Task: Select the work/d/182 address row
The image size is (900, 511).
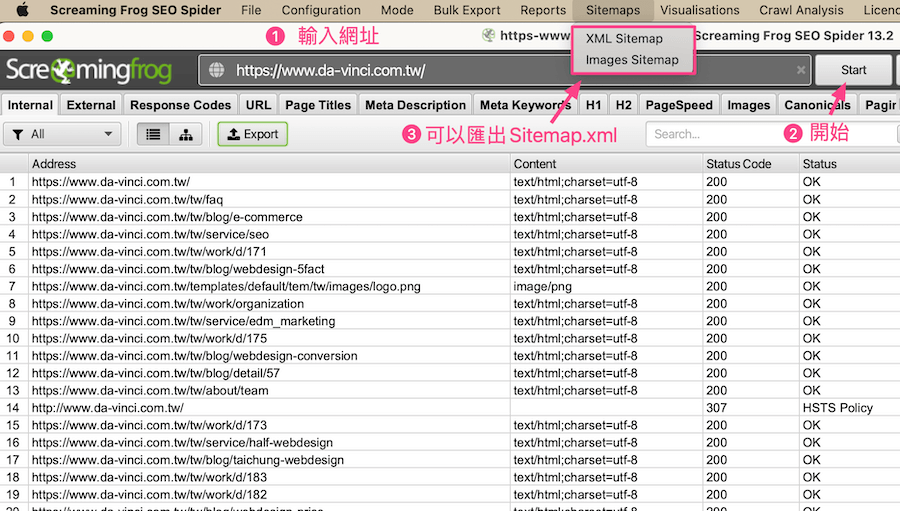Action: (x=450, y=494)
